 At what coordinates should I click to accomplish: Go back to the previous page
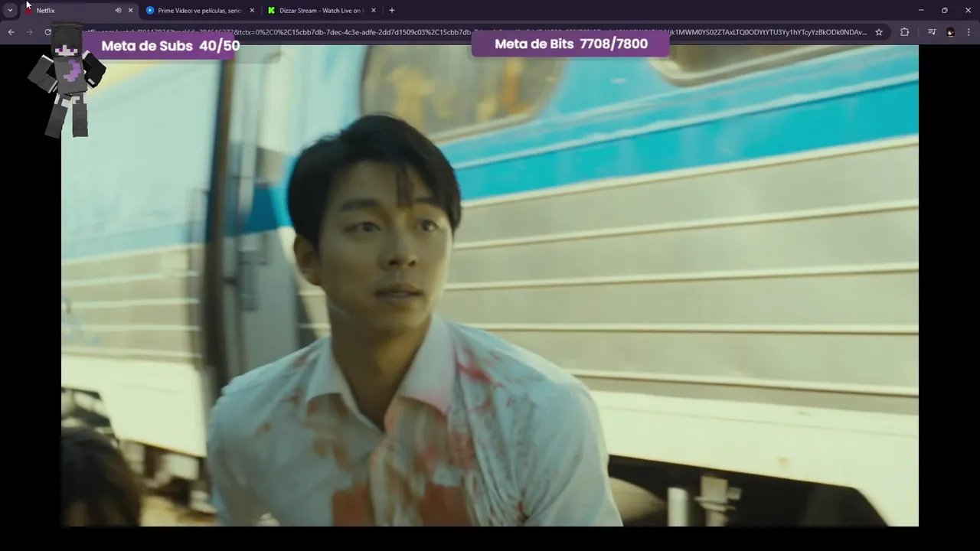(11, 32)
